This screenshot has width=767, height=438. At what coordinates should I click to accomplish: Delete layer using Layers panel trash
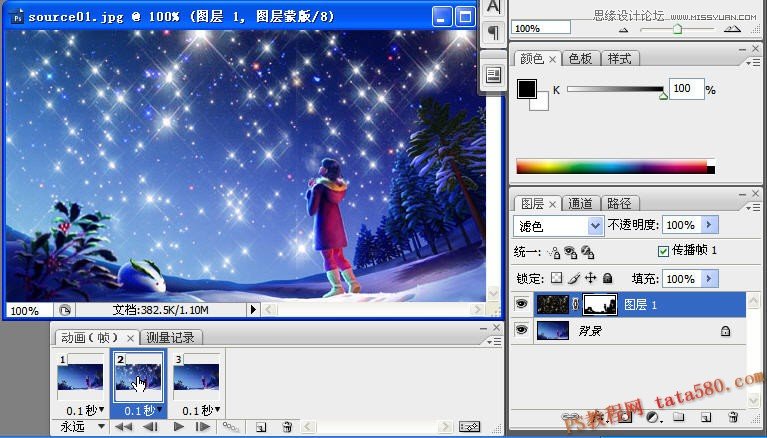pyautogui.click(x=733, y=417)
